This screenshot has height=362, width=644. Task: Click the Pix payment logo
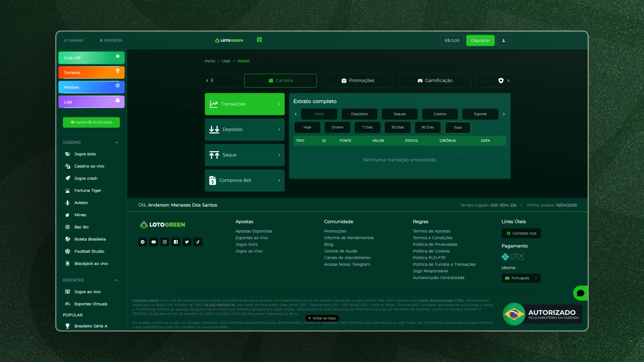click(x=513, y=257)
